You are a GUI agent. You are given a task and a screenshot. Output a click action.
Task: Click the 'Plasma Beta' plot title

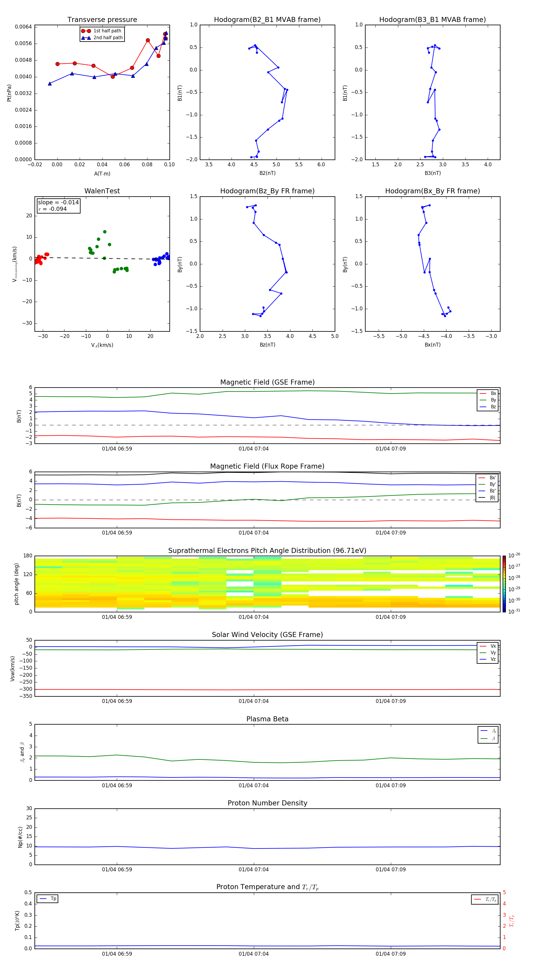267,719
